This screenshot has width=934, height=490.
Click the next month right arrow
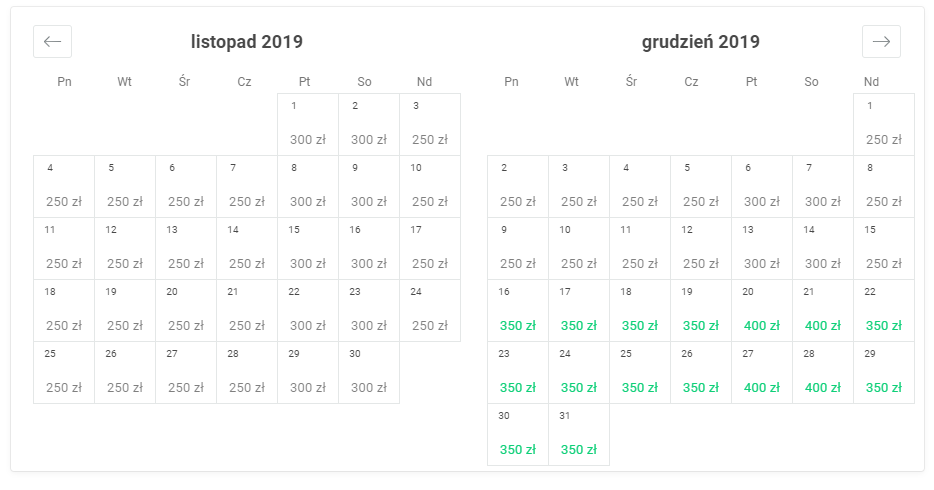(x=881, y=42)
